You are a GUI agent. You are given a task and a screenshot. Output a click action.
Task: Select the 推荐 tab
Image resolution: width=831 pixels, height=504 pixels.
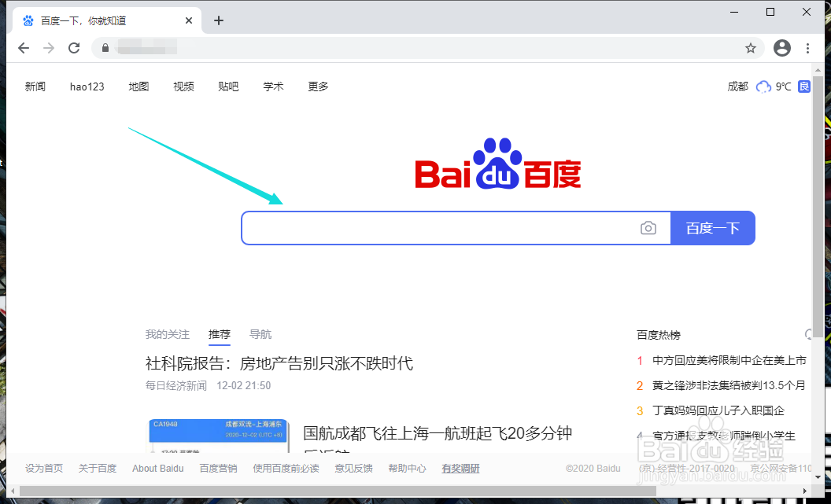pos(219,334)
